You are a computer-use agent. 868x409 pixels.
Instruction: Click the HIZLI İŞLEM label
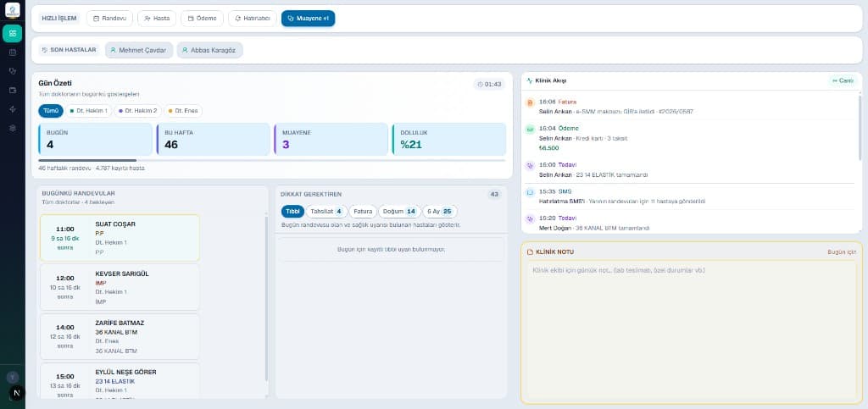coord(59,19)
